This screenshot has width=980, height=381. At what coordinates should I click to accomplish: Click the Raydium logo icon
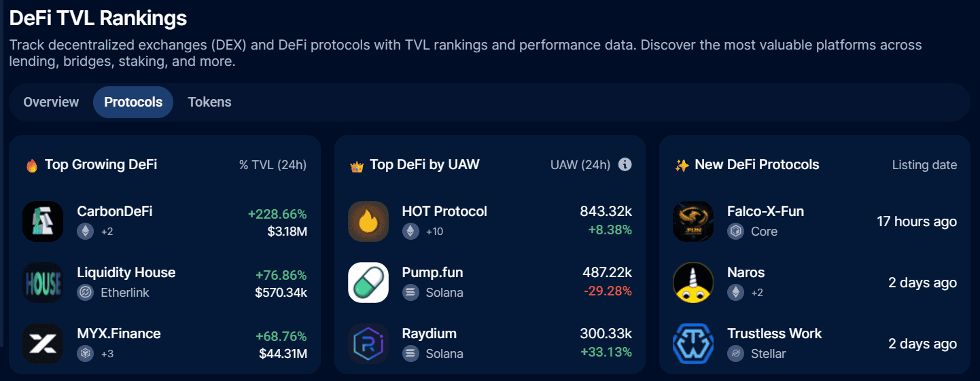click(x=368, y=344)
